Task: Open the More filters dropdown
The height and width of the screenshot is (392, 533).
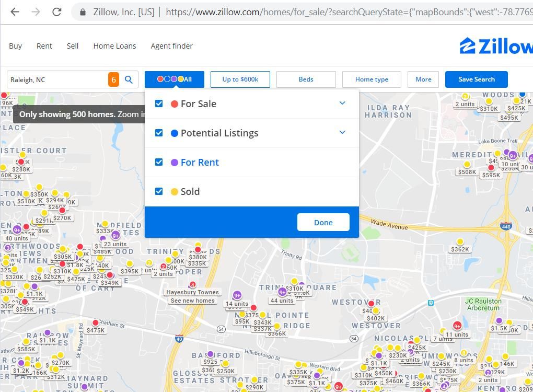Action: [423, 79]
